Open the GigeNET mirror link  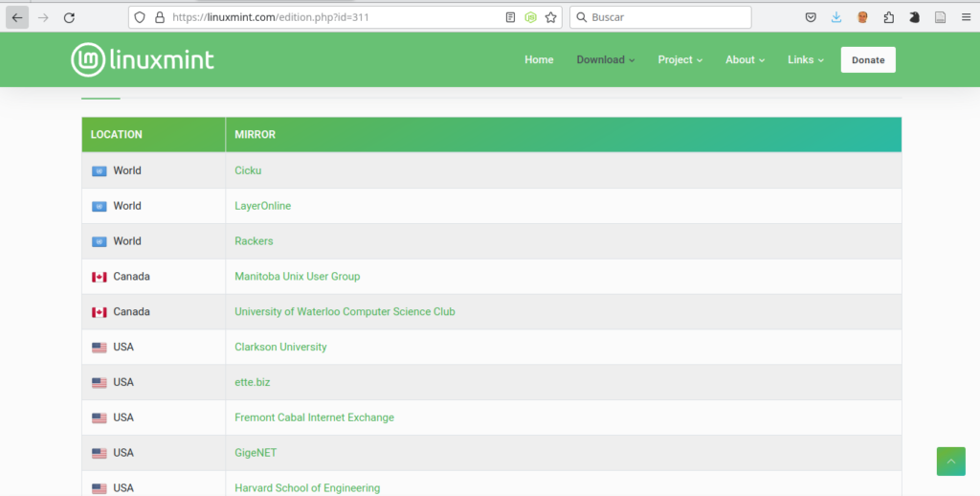pos(256,453)
